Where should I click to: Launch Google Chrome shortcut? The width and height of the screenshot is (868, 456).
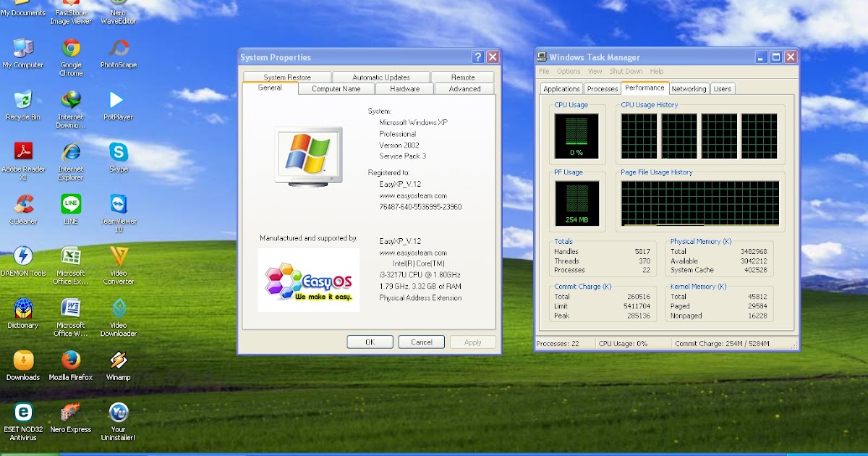tap(71, 58)
